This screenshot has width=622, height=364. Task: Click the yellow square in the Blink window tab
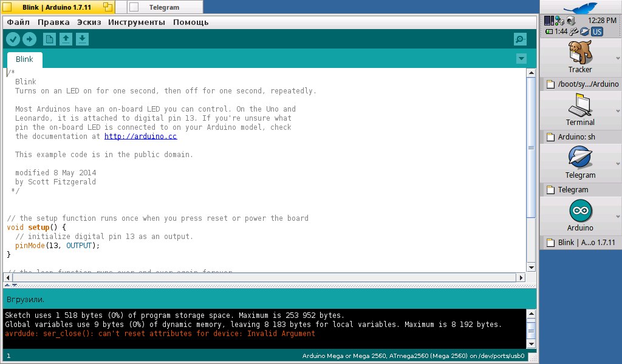(7, 7)
